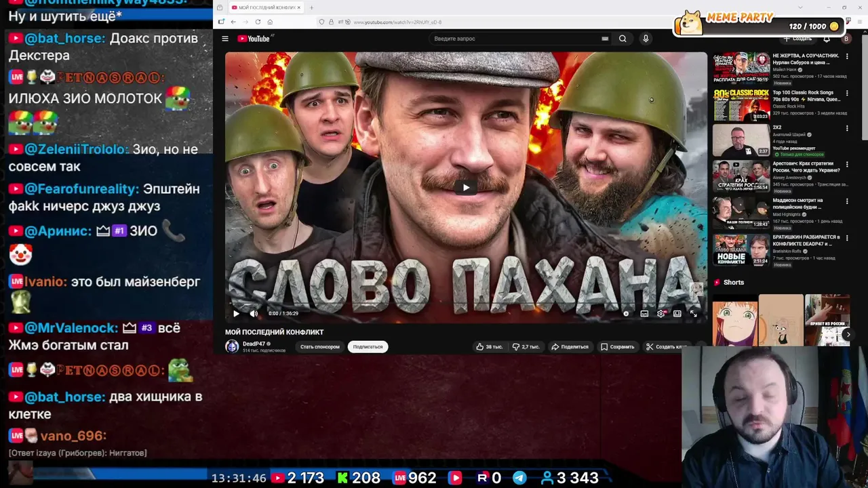Open the 'ПРИВЕТ ИЗ РОССИИ' Shorts thumbnail

pos(827,321)
